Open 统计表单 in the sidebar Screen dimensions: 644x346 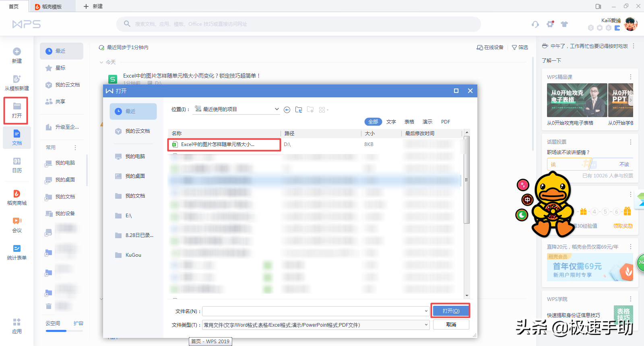pos(17,252)
